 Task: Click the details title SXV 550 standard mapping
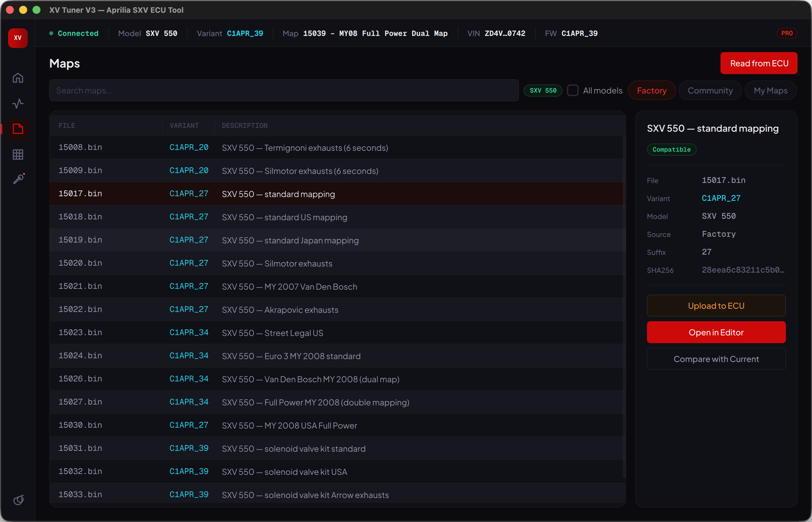pos(713,128)
